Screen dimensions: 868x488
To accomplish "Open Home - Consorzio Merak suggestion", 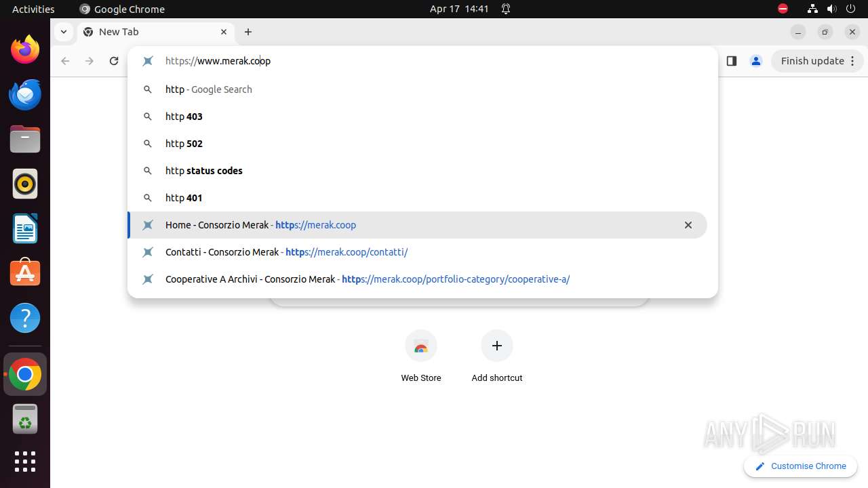I will [417, 225].
